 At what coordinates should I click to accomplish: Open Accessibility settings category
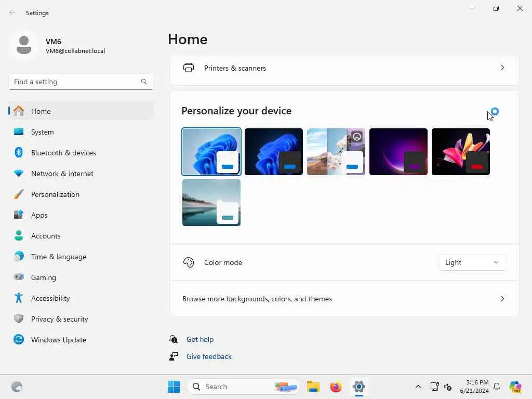point(81,298)
